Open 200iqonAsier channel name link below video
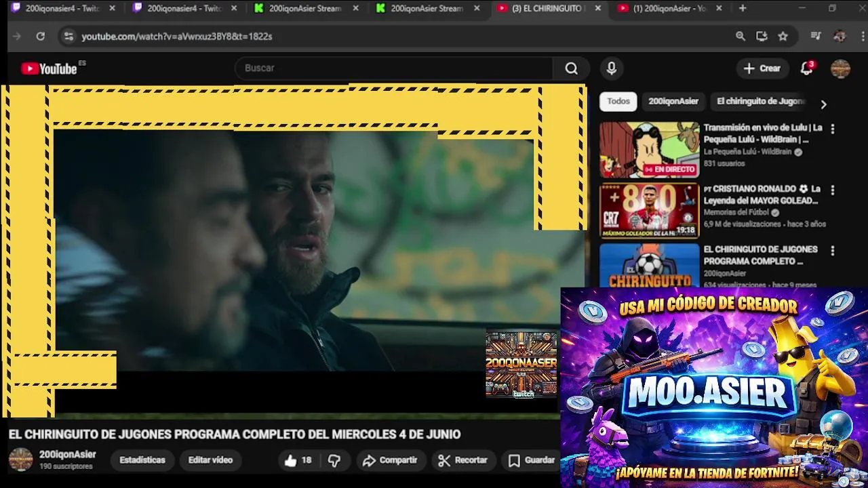The image size is (868, 488). click(68, 455)
